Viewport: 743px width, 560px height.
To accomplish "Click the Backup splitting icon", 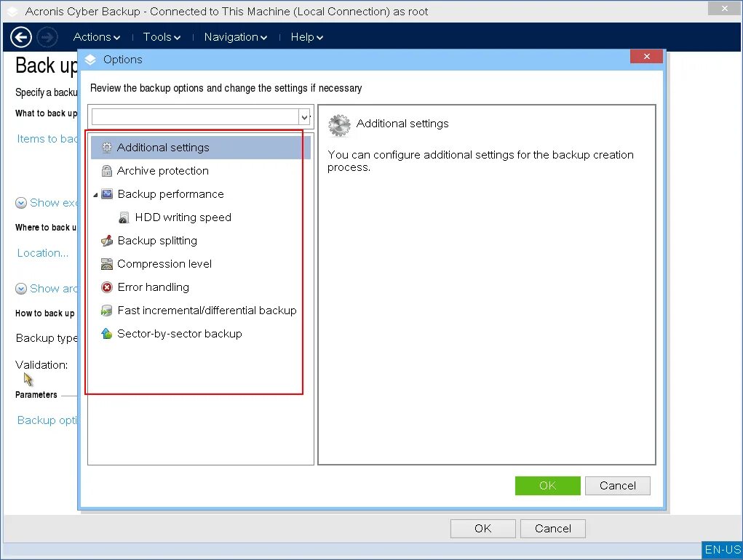I will tap(107, 241).
